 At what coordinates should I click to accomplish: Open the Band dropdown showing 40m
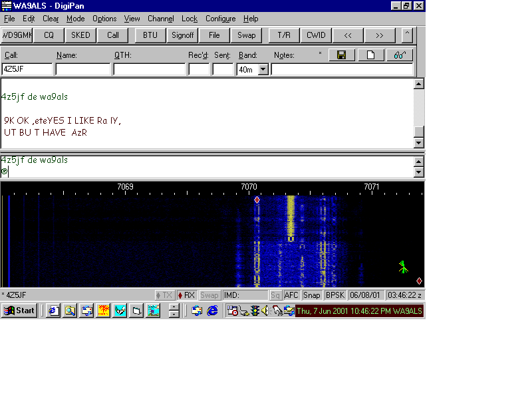pyautogui.click(x=263, y=70)
